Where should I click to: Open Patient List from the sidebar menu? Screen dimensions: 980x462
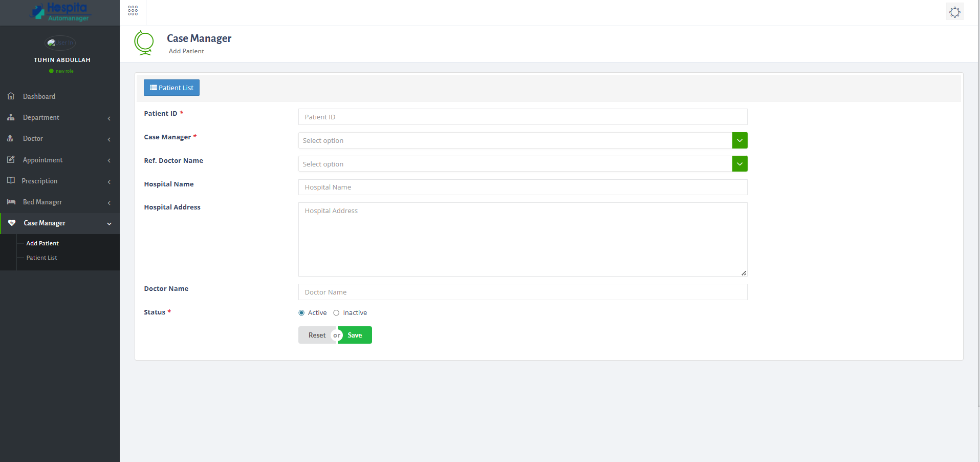[41, 258]
